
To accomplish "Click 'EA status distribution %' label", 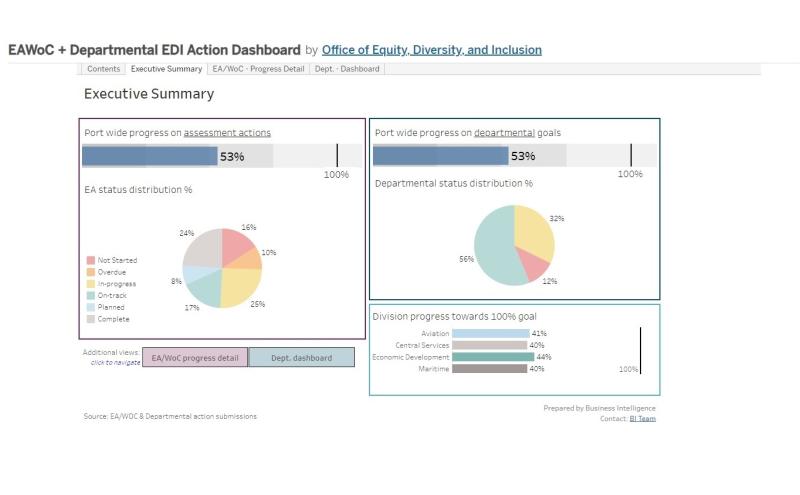I will [138, 190].
